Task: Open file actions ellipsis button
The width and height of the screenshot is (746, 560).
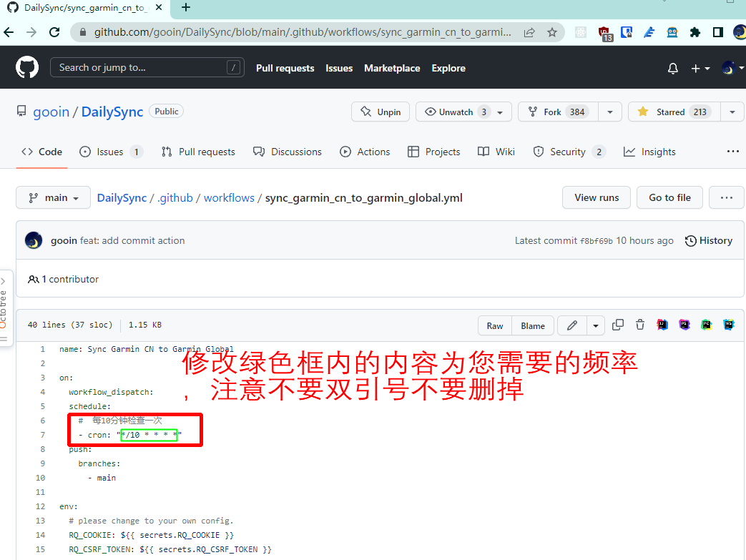Action: click(727, 197)
